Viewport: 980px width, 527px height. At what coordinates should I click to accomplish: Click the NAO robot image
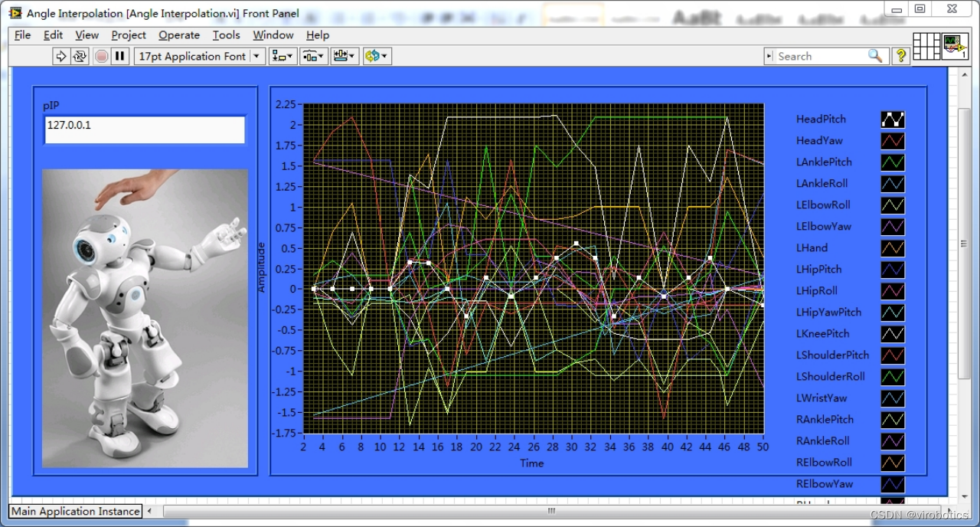[145, 318]
